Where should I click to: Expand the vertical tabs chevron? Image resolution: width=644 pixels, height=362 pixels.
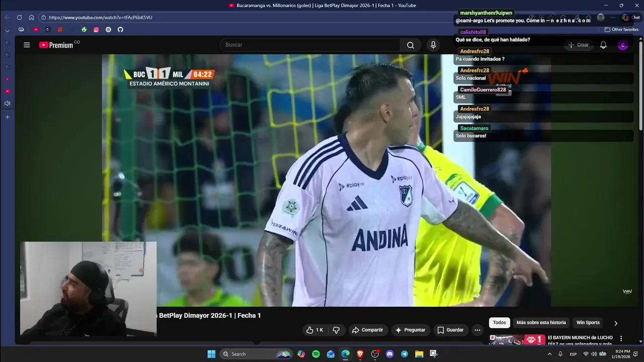7,30
